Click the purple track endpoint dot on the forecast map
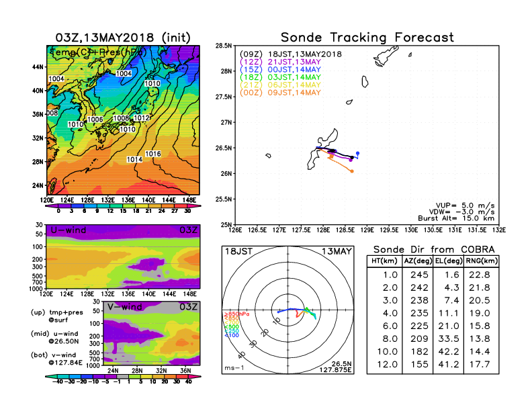Viewport: 532px width, 411px height. pos(351,160)
